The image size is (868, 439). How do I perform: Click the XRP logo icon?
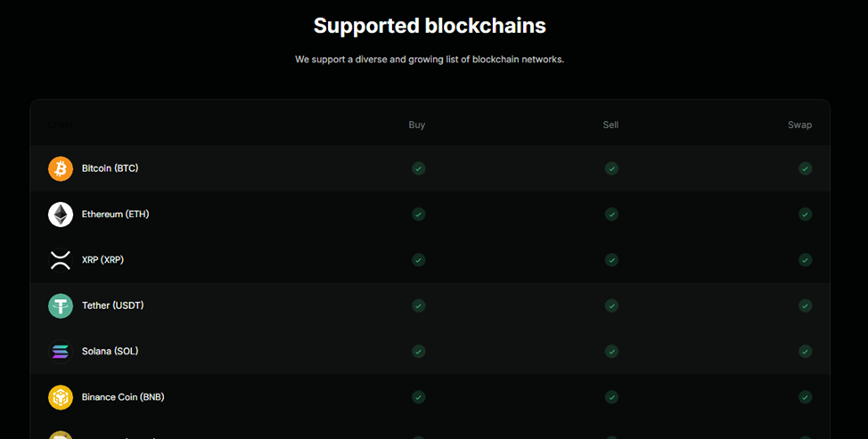click(61, 260)
